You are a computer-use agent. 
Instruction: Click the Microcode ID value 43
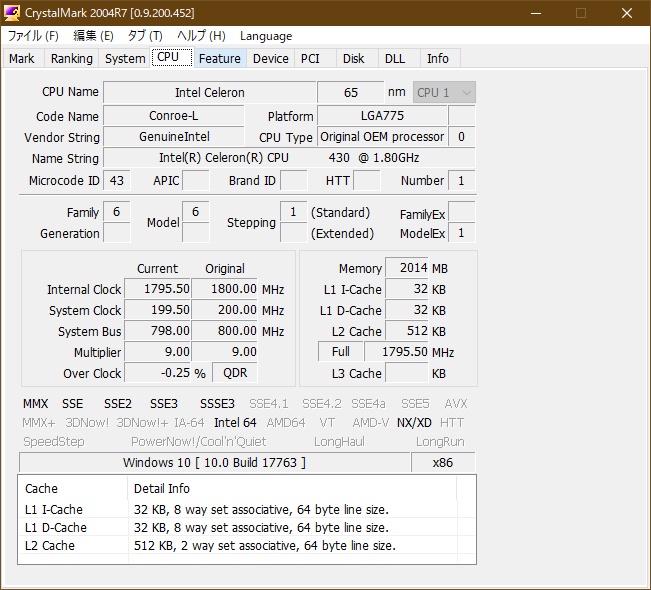tap(117, 181)
